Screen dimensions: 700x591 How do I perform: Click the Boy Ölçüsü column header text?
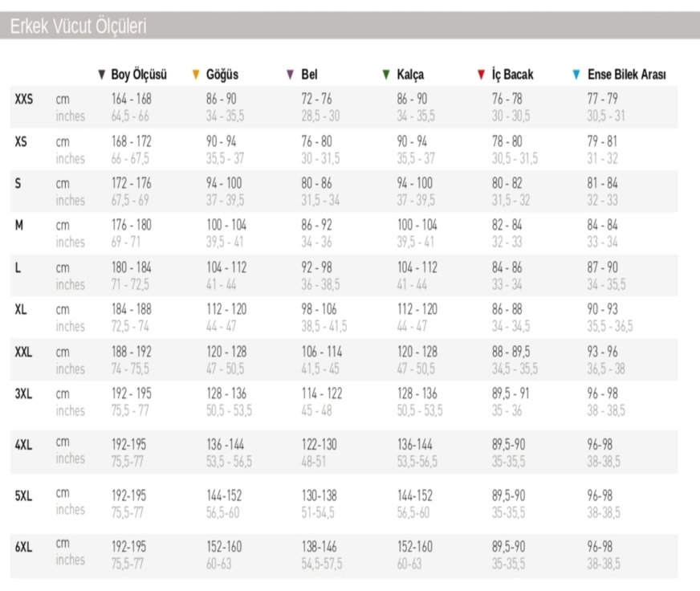point(139,75)
